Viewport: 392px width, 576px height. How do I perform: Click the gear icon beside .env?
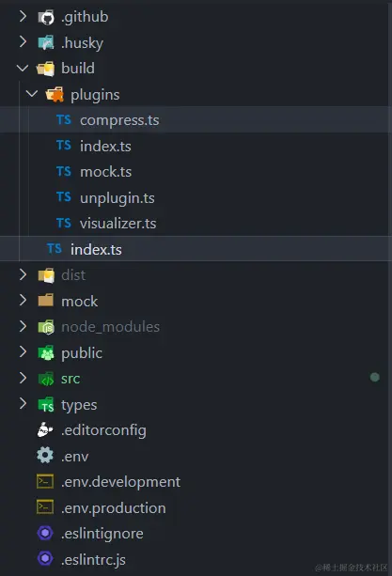point(45,456)
